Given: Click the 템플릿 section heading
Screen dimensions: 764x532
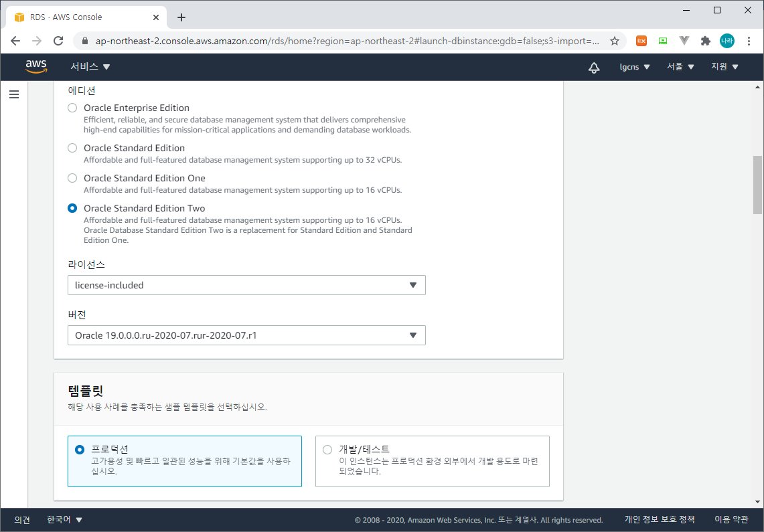Looking at the screenshot, I should tap(86, 391).
